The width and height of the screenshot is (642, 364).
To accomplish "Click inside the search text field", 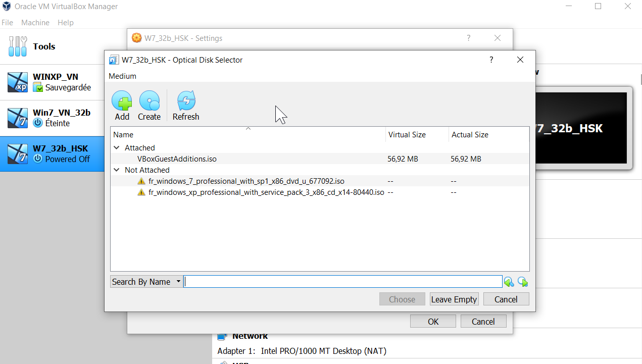I will [343, 282].
